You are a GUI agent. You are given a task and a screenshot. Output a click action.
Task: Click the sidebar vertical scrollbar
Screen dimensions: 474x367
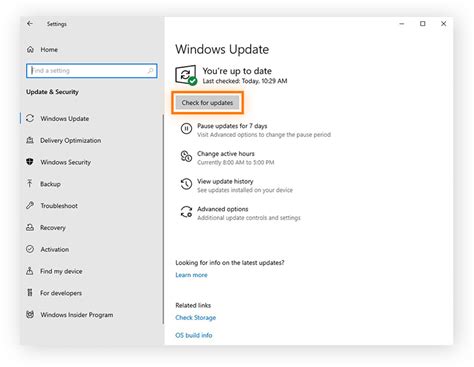pyautogui.click(x=163, y=219)
